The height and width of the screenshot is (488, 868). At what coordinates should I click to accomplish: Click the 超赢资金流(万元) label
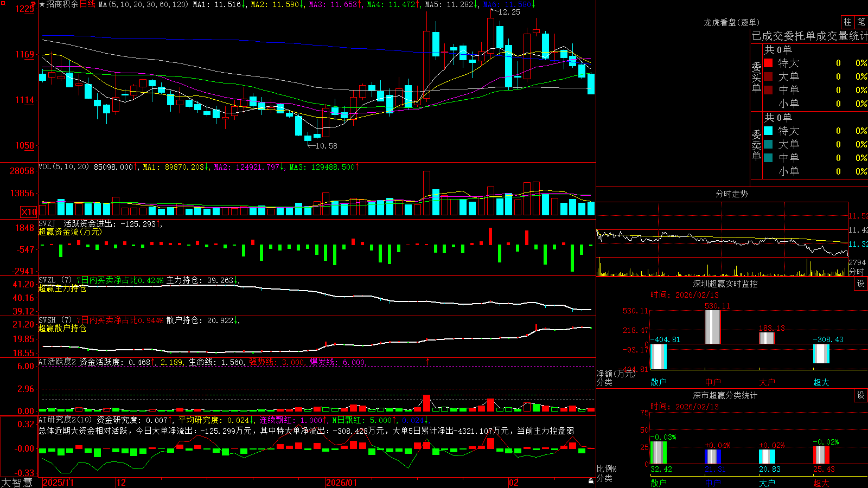[x=70, y=232]
